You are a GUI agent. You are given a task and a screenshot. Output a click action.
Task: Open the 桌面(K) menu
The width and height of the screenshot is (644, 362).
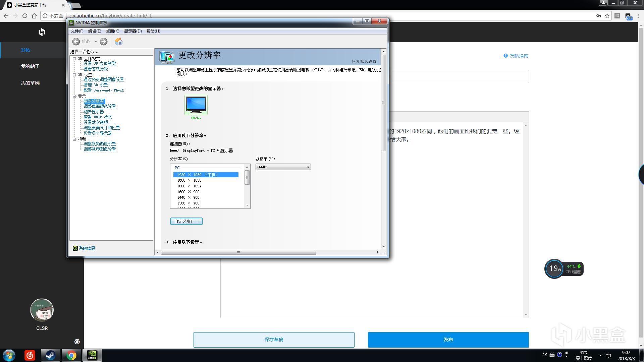pyautogui.click(x=112, y=31)
